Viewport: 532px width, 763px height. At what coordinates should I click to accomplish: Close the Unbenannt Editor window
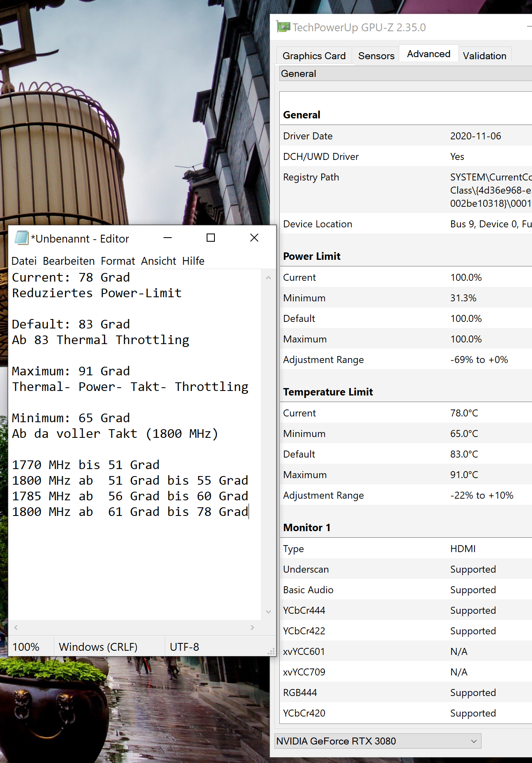click(254, 238)
